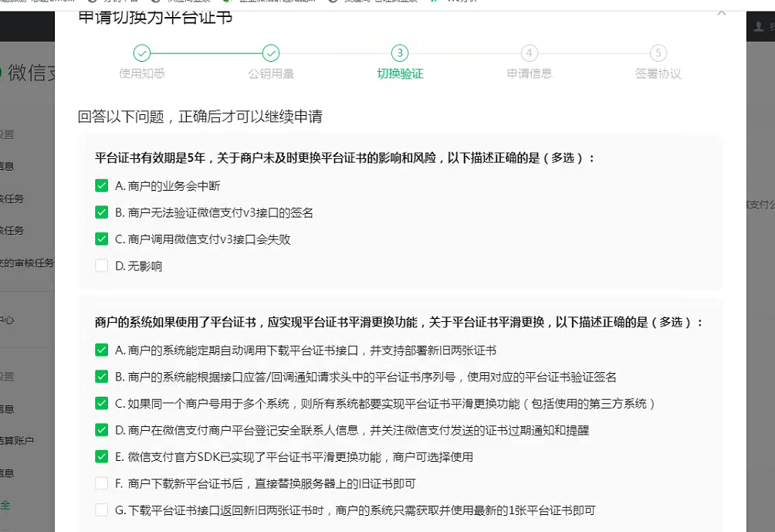
Task: Uncheck option A 商户的业务会中断
Action: [101, 185]
